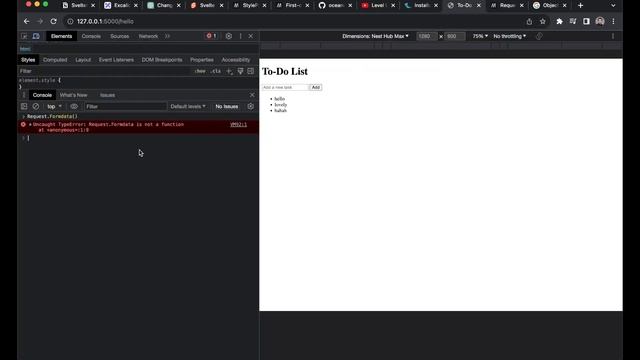This screenshot has height=360, width=640.
Task: Click the device width input field
Action: 427,36
